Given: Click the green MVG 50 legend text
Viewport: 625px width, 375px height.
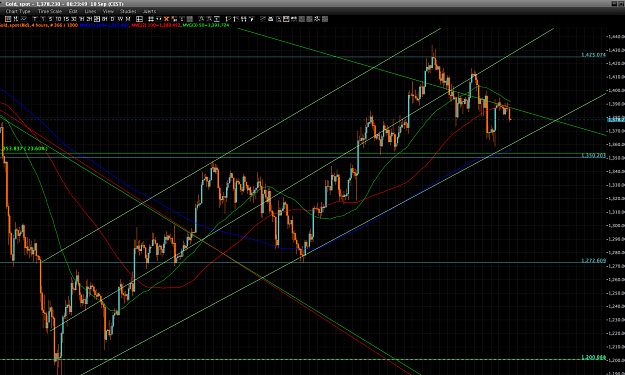Looking at the screenshot, I should click(x=206, y=25).
